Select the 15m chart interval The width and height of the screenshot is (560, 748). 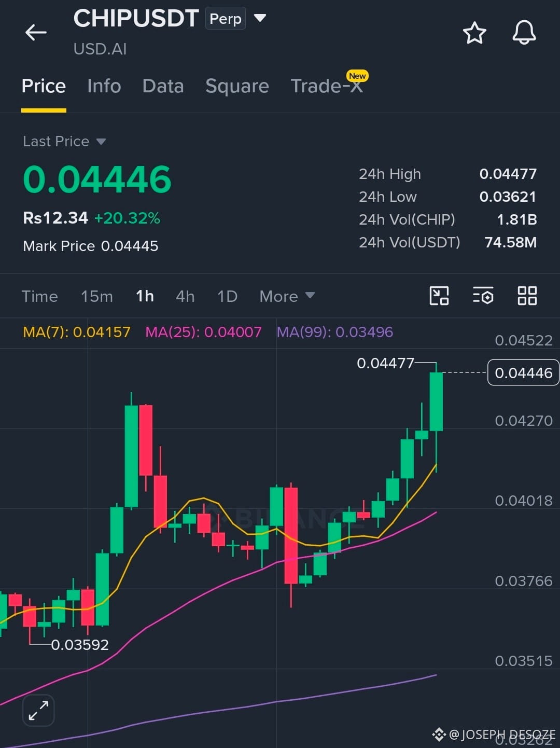pos(97,296)
